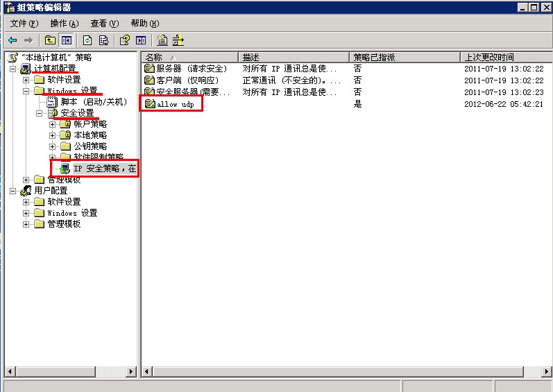Collapse the 计算机配置 tree node
Viewport: 553px width, 392px height.
point(12,69)
